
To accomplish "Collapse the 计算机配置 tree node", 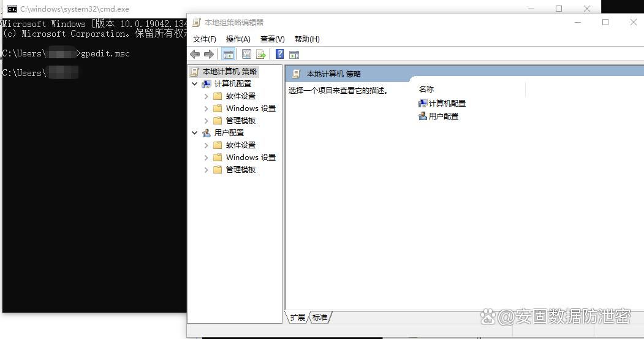I will pos(195,84).
